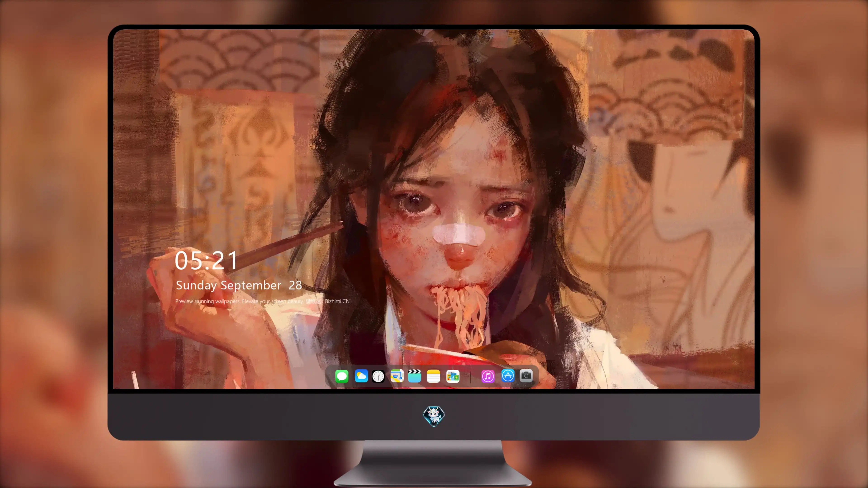Image resolution: width=868 pixels, height=488 pixels.
Task: Open the Videos clapperboard app icon
Action: coord(415,376)
